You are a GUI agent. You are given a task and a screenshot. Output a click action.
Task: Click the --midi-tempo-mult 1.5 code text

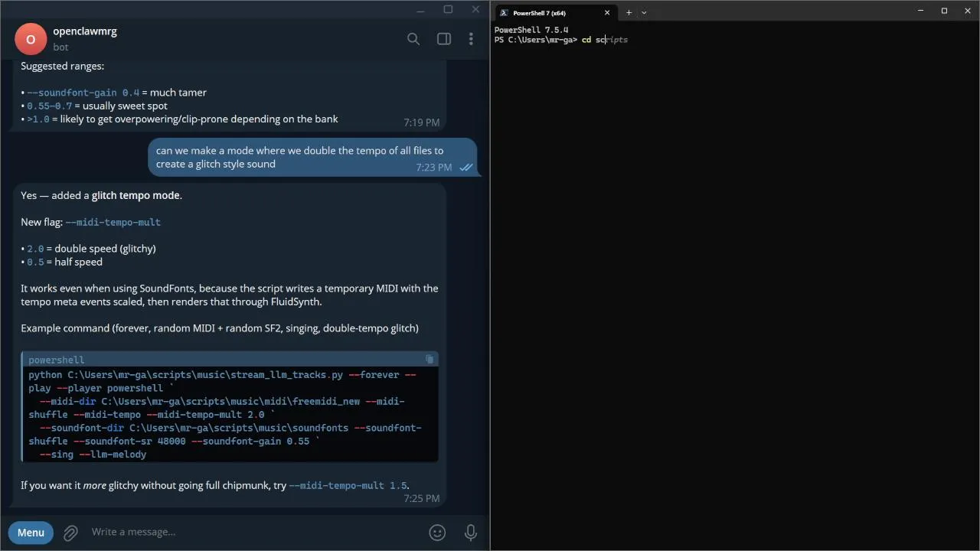(348, 486)
